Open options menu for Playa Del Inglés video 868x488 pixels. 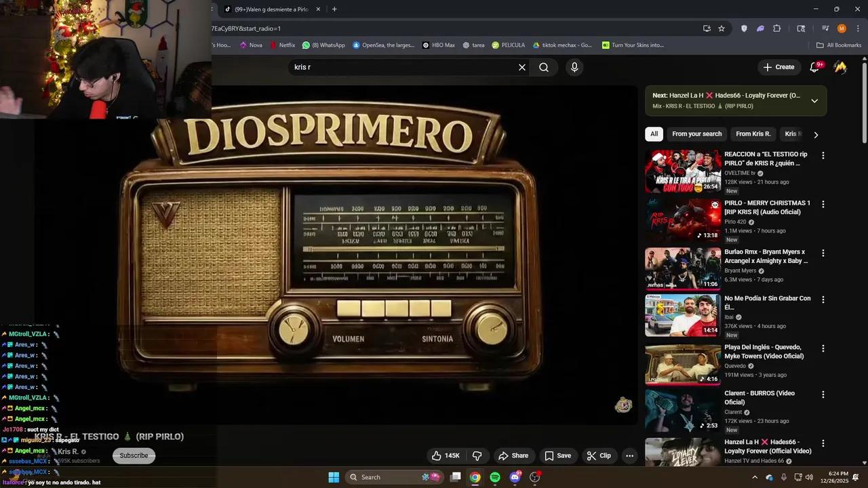tap(823, 348)
